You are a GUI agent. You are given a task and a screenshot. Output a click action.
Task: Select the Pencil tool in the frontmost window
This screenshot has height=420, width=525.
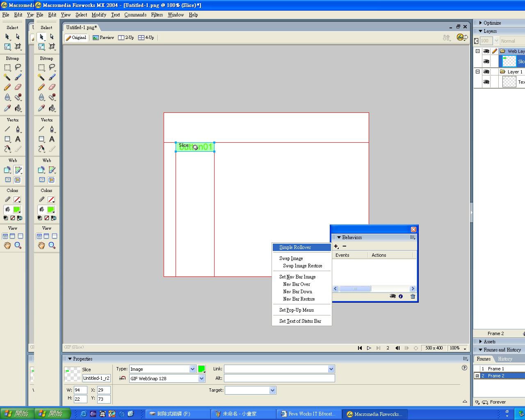41,87
